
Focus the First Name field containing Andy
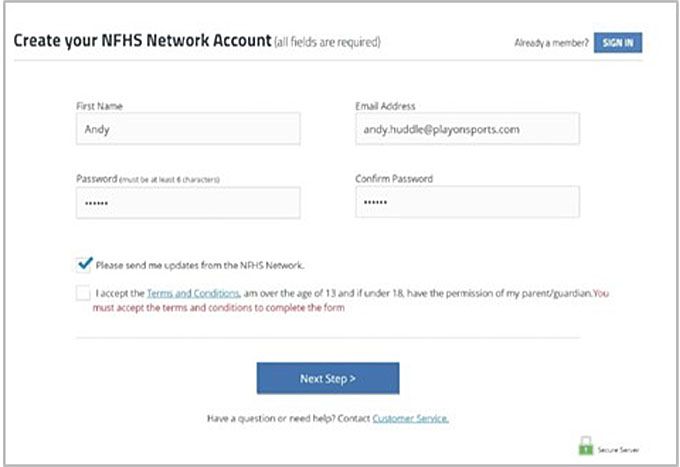188,128
